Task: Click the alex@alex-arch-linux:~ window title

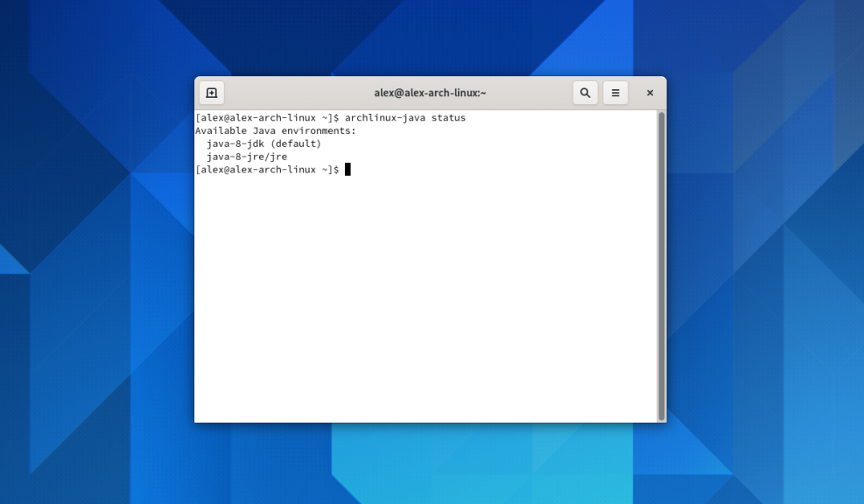Action: [429, 92]
